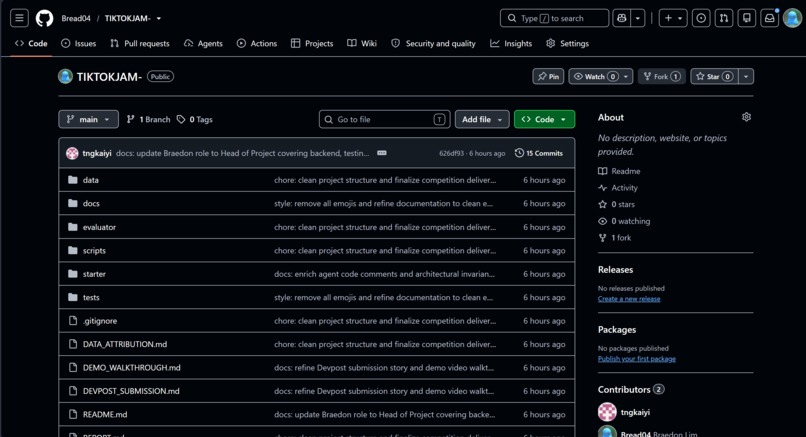Click the Go to file input
Screen dimensions: 806x437
384,119
